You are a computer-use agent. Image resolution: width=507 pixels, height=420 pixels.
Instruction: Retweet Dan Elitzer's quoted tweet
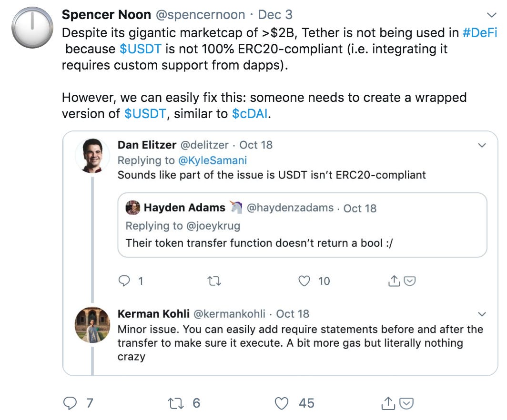click(x=215, y=281)
